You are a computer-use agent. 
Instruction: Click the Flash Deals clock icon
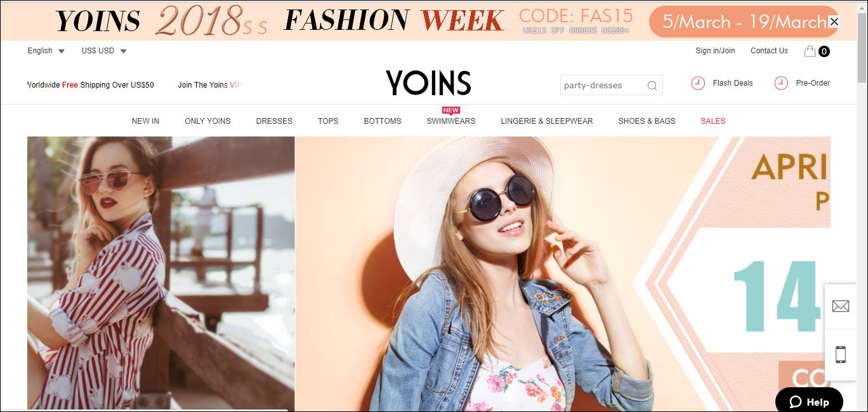point(698,83)
